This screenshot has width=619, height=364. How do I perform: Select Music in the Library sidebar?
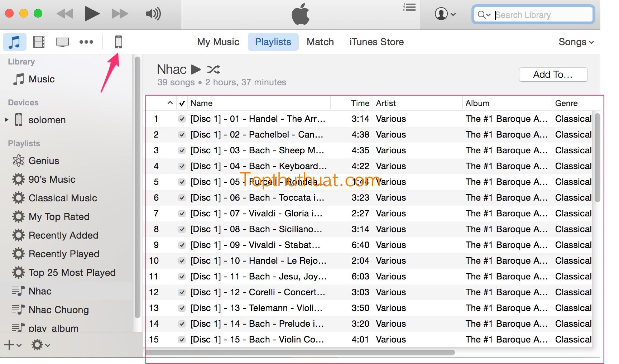(66, 79)
